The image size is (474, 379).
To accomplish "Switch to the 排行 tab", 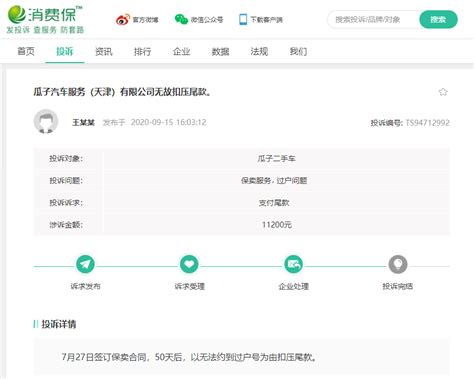I will tap(143, 51).
